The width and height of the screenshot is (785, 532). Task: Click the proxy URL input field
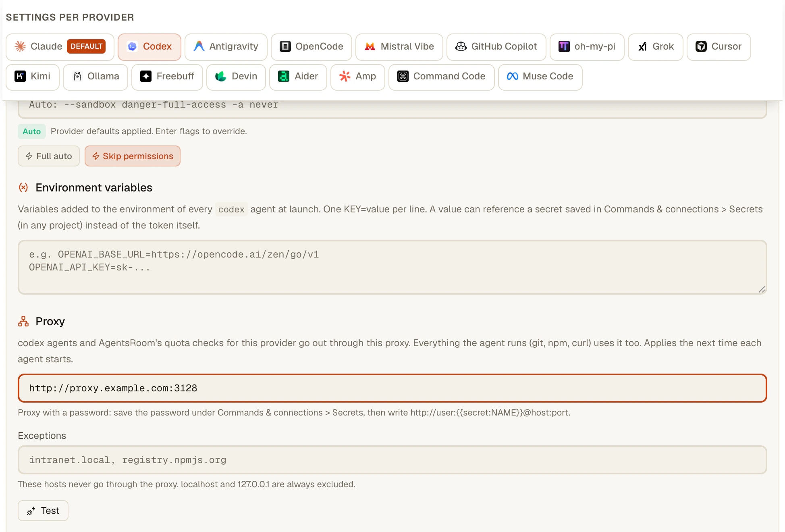tap(392, 388)
